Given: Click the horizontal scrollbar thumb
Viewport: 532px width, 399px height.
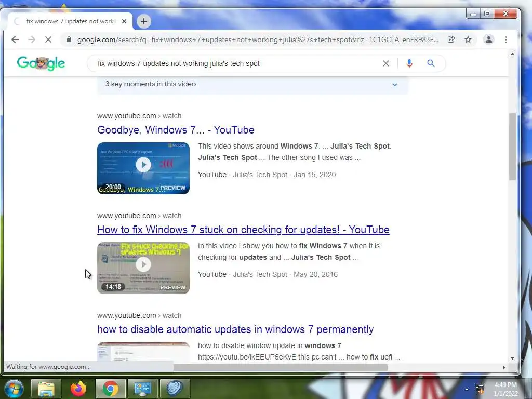Looking at the screenshot, I should tap(280, 367).
